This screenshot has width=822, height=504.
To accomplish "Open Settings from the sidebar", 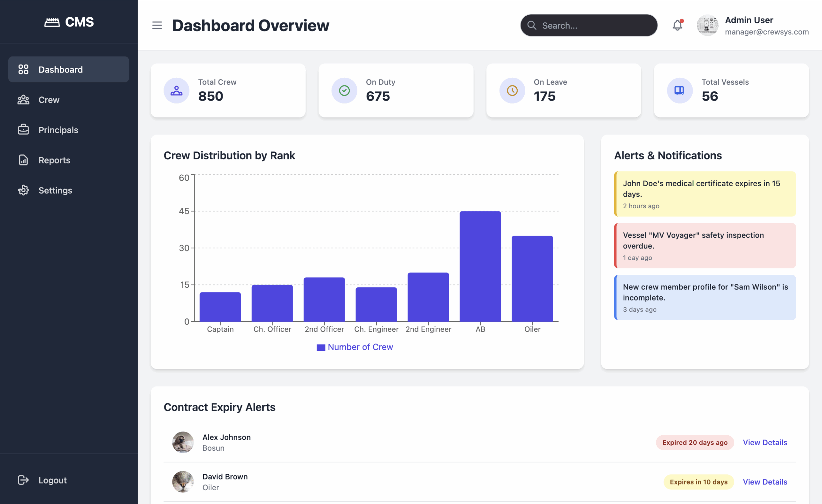I will pos(55,190).
